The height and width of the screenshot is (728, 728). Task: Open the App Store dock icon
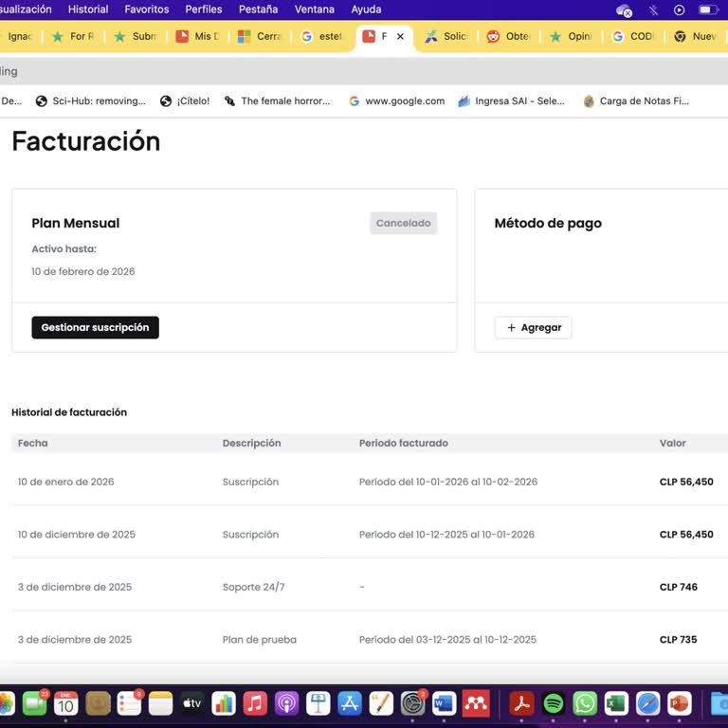(350, 704)
